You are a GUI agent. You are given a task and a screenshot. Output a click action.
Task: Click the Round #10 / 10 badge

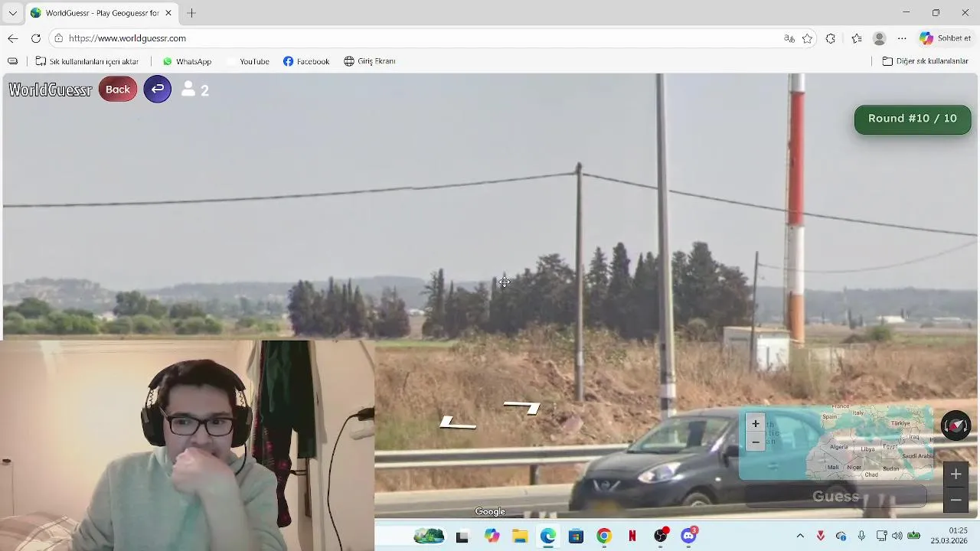[x=913, y=119]
